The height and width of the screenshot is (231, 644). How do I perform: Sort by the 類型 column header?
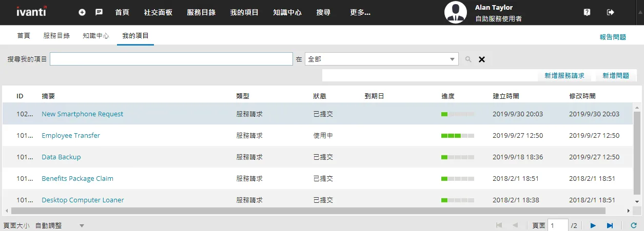[x=243, y=96]
